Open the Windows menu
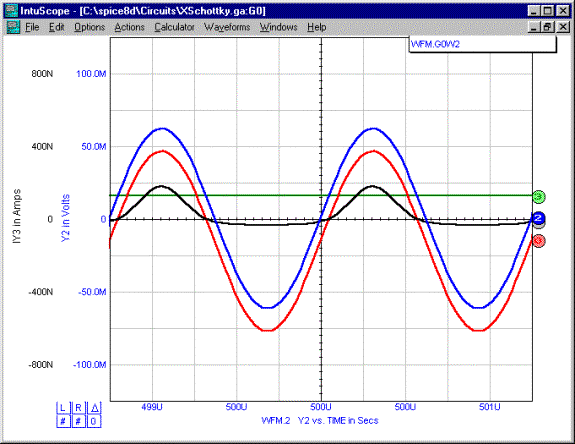The image size is (575, 444). [278, 27]
